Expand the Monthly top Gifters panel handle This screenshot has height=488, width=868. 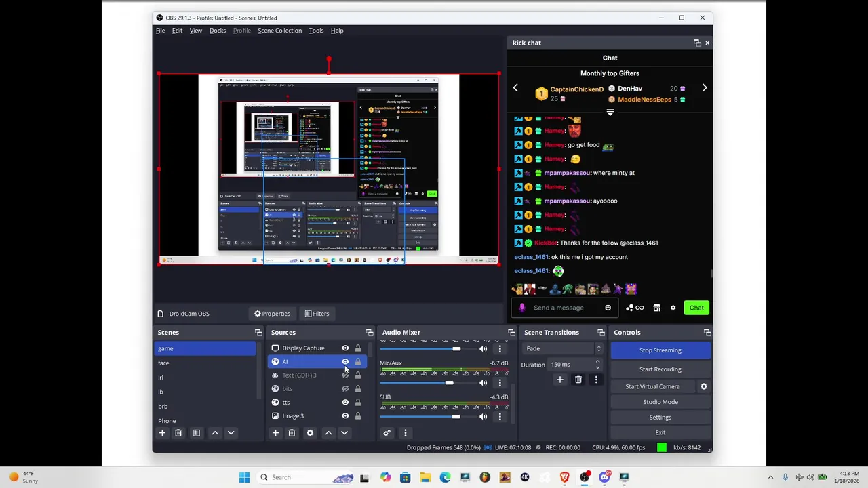tap(610, 113)
